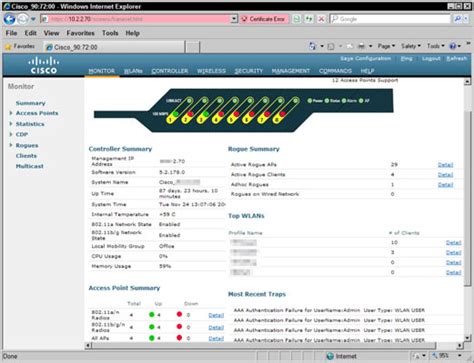The width and height of the screenshot is (474, 363).
Task: Select the WIRELESS tab
Action: (x=211, y=71)
